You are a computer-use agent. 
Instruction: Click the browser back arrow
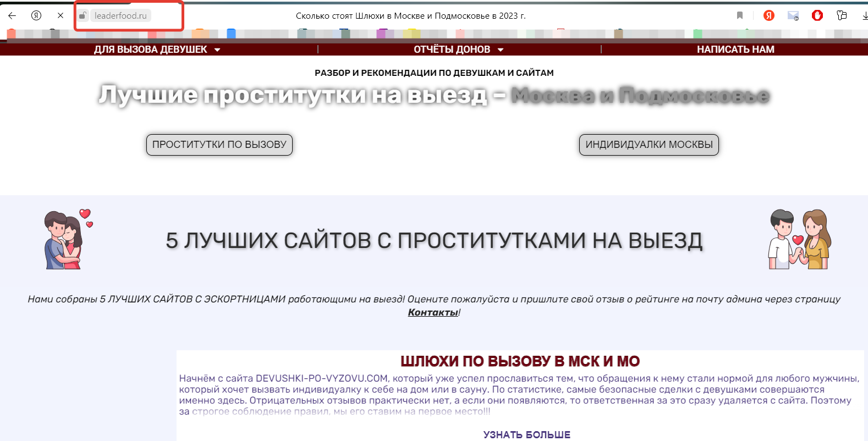pos(12,15)
